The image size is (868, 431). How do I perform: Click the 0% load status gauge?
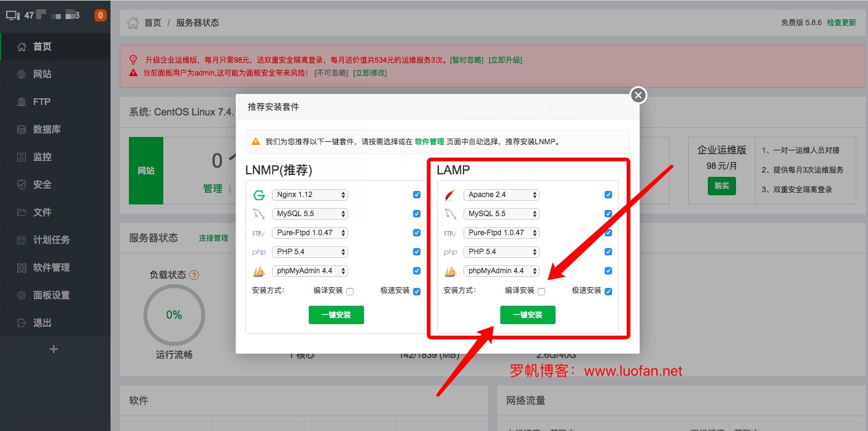[x=174, y=315]
